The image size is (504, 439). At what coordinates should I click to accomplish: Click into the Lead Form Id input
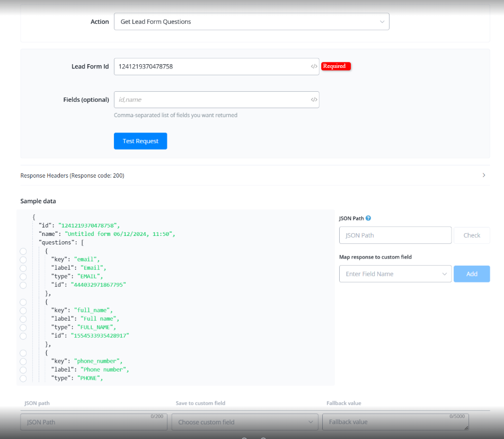(x=211, y=67)
